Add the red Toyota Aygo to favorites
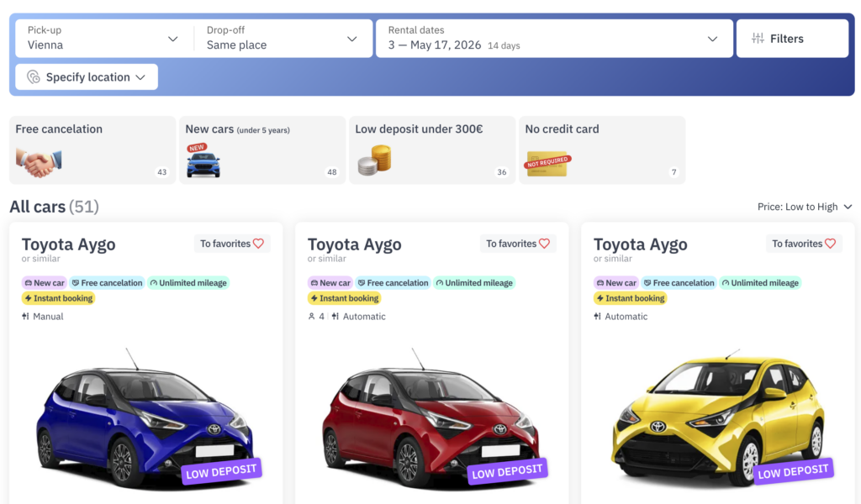This screenshot has width=861, height=504. click(x=517, y=244)
